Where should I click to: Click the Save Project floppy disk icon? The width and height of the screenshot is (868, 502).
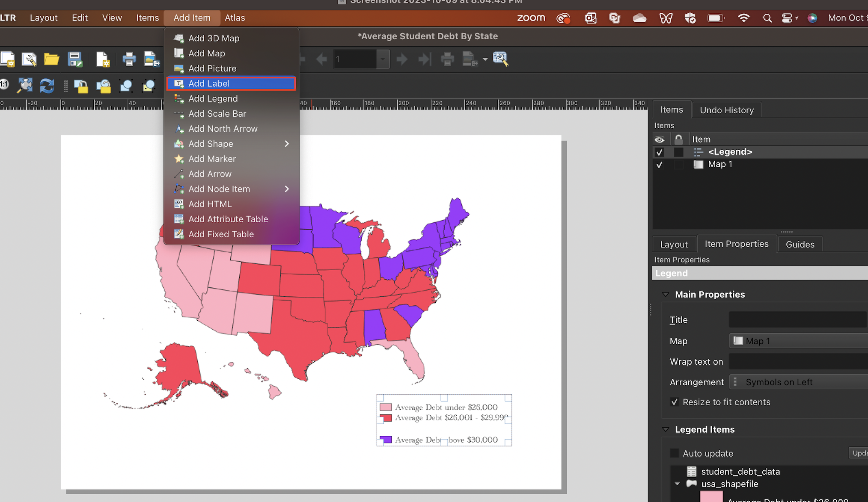[x=75, y=59]
